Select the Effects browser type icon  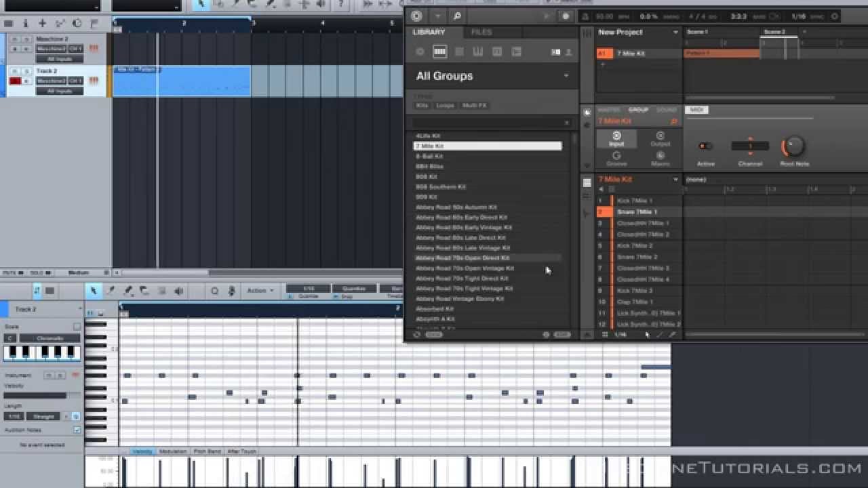tap(497, 52)
